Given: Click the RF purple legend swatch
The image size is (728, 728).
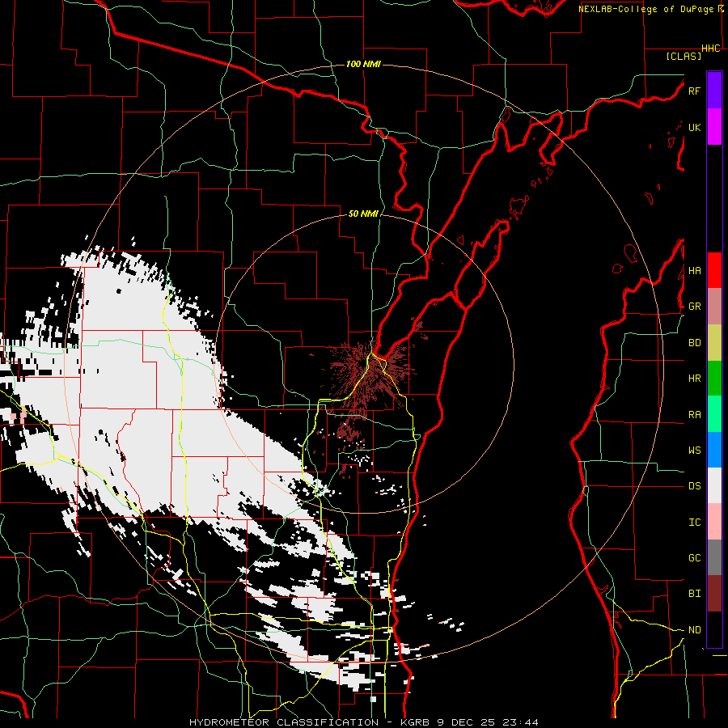Looking at the screenshot, I should coord(714,91).
